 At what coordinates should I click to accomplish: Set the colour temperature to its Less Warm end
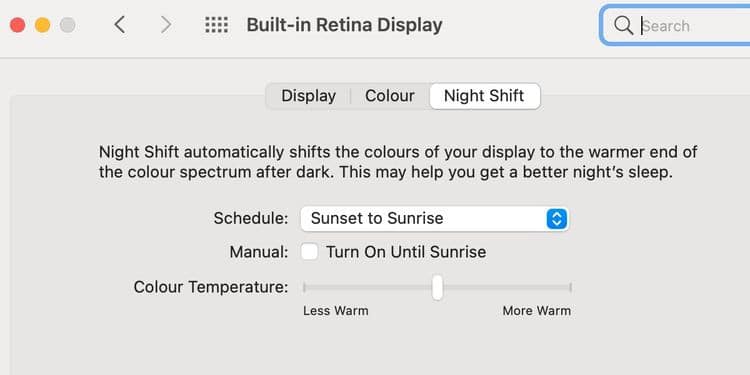(x=304, y=287)
